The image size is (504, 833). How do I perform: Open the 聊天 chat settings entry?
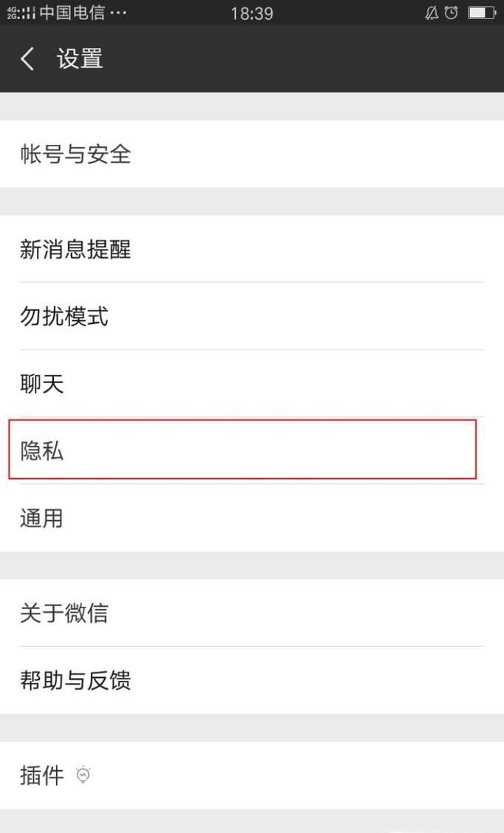point(39,384)
